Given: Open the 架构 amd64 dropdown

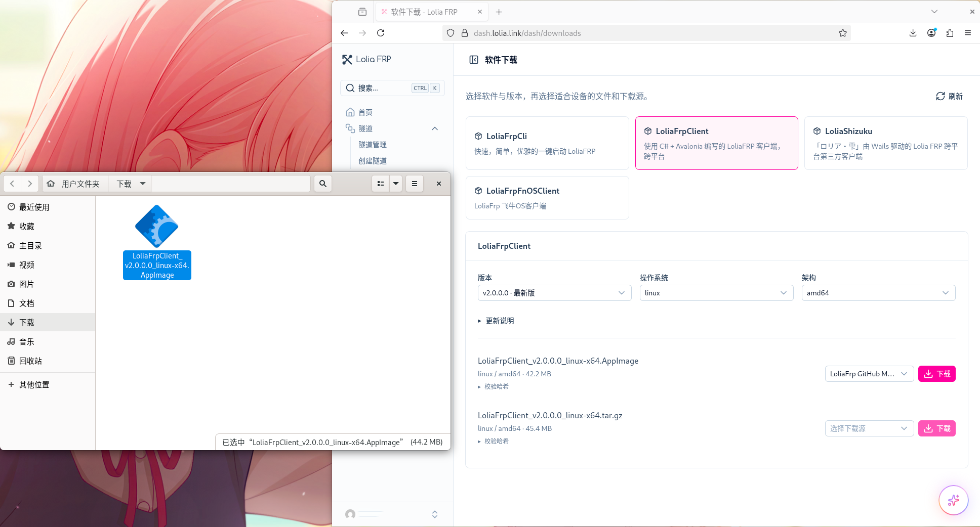Looking at the screenshot, I should (x=878, y=293).
